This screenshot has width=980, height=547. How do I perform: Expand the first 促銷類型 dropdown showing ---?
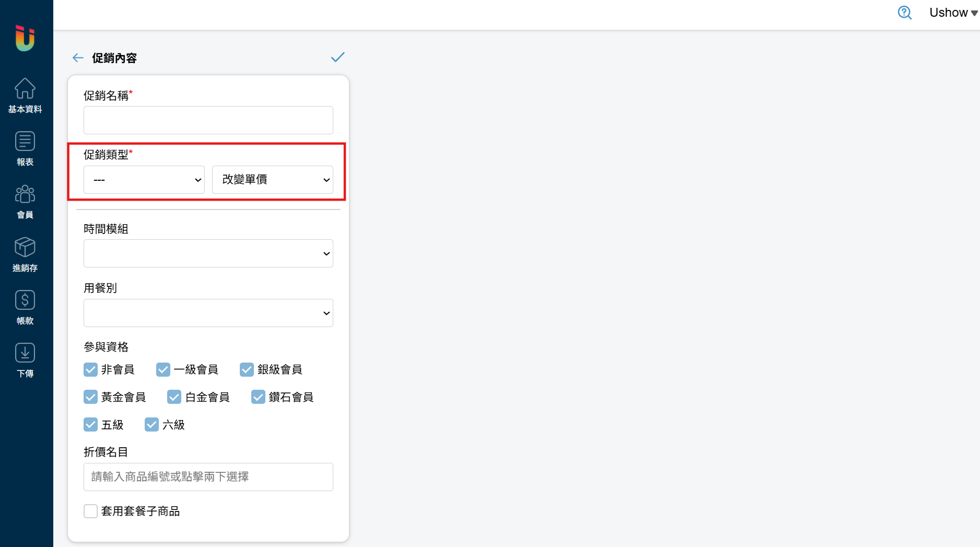click(x=144, y=180)
